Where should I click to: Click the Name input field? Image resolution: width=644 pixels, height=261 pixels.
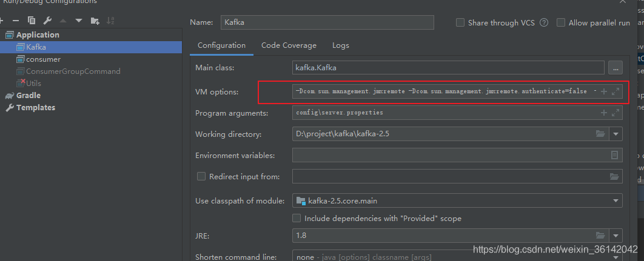[327, 22]
